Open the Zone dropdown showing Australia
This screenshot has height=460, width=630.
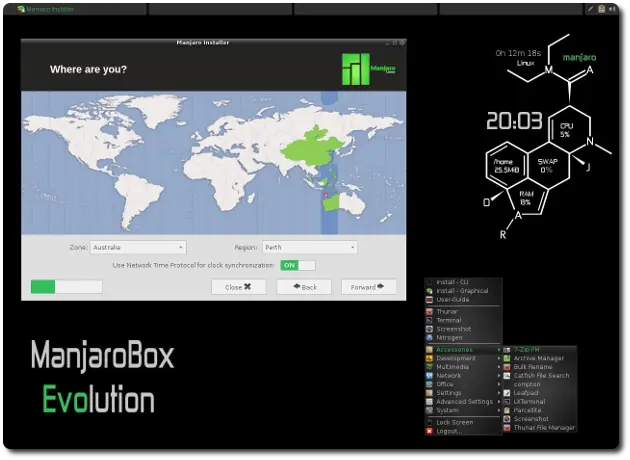138,247
